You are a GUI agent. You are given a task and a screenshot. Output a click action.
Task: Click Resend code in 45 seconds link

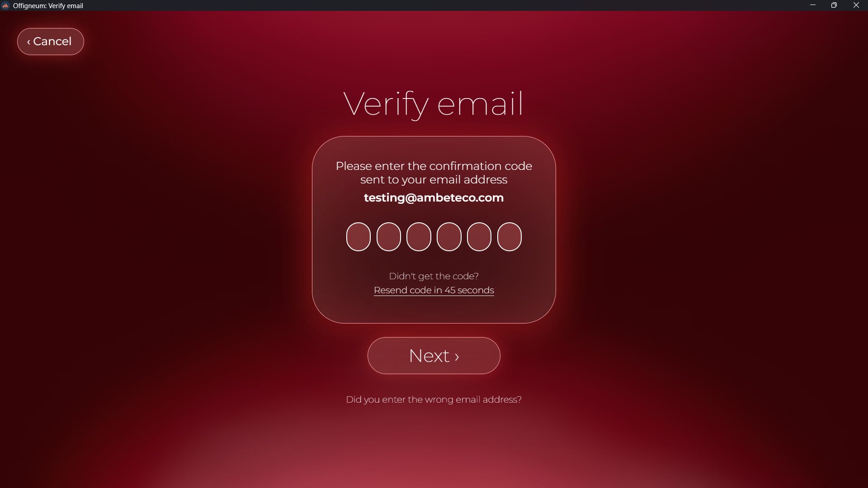click(x=434, y=290)
